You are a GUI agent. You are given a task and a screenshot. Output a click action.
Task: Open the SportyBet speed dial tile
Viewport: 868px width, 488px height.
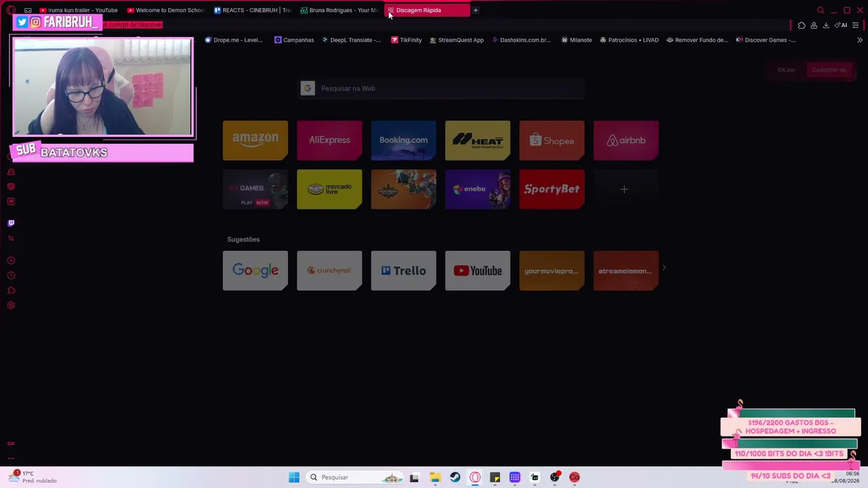(551, 189)
